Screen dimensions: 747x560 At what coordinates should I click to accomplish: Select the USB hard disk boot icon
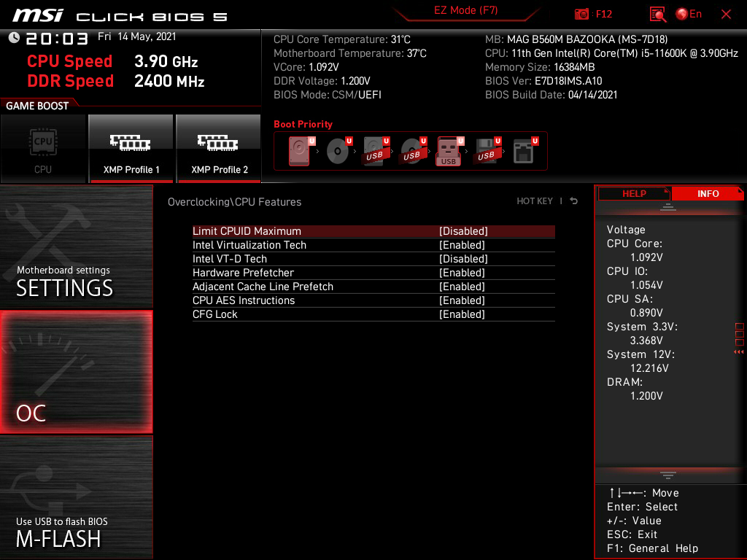coord(376,151)
